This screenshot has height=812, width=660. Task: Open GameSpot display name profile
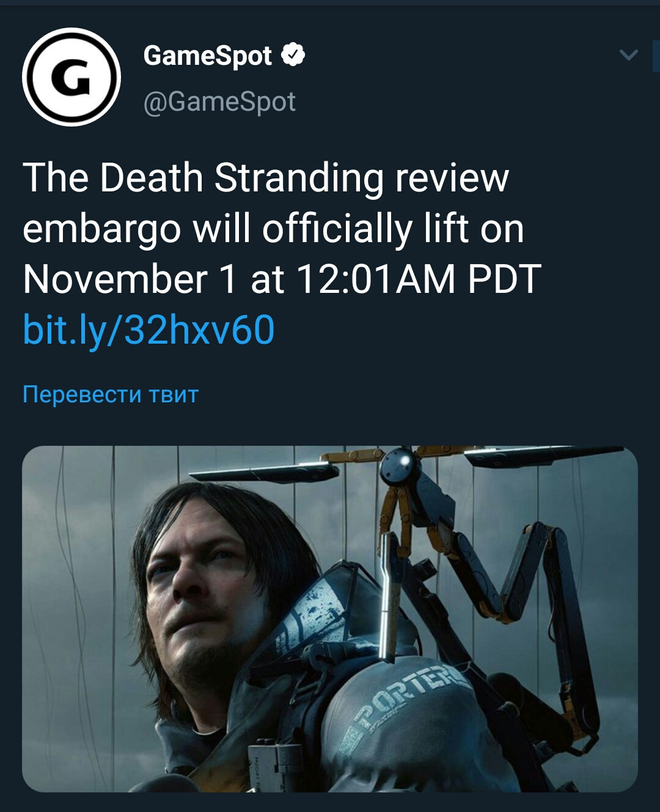[x=208, y=56]
